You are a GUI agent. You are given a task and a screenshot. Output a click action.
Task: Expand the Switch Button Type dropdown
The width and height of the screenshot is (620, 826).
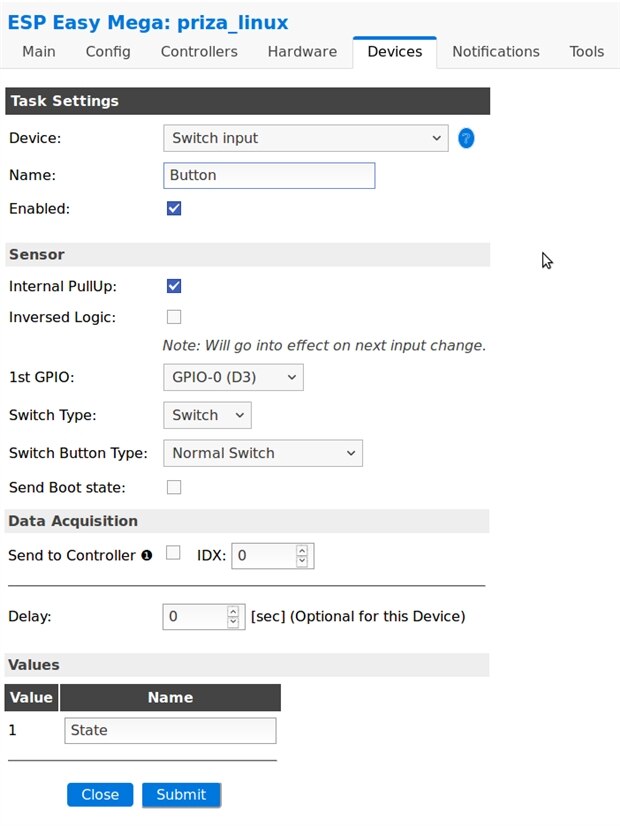click(262, 453)
